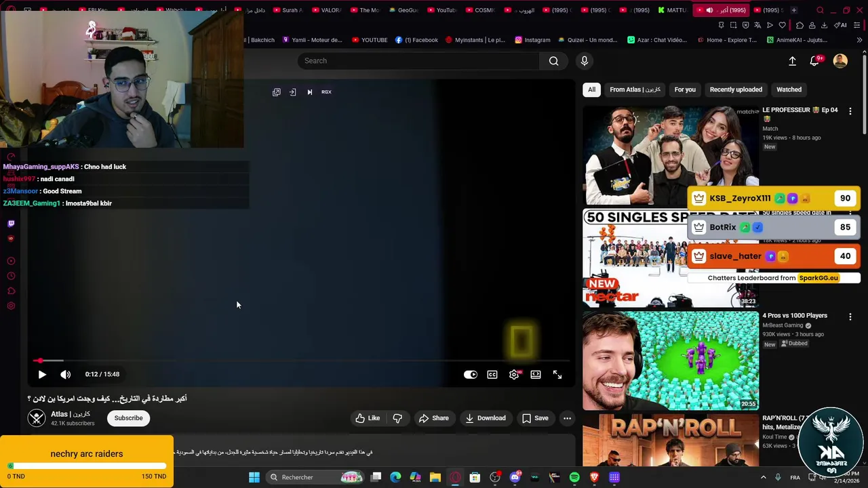The image size is (868, 488).
Task: Open the player settings gear
Action: point(515,374)
